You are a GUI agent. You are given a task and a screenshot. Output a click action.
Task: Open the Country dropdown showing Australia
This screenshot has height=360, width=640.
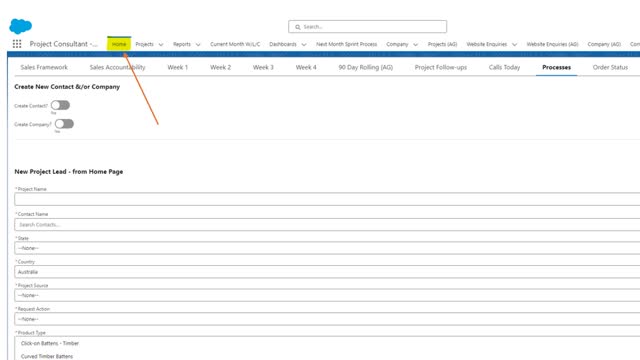pyautogui.click(x=327, y=272)
